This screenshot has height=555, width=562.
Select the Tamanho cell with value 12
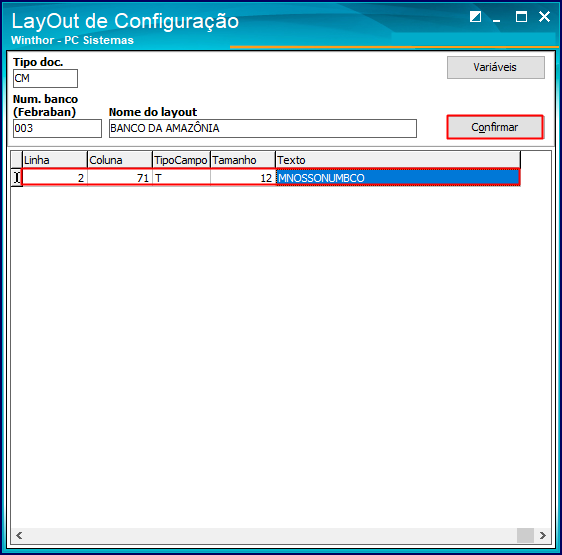point(243,177)
